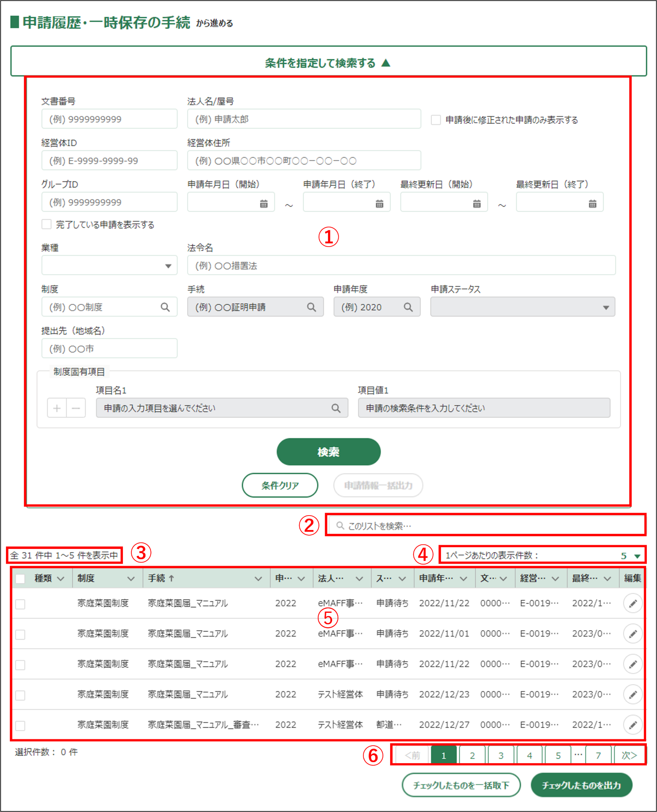
Task: Open calendar for 申請年月日（開始）
Action: [264, 204]
